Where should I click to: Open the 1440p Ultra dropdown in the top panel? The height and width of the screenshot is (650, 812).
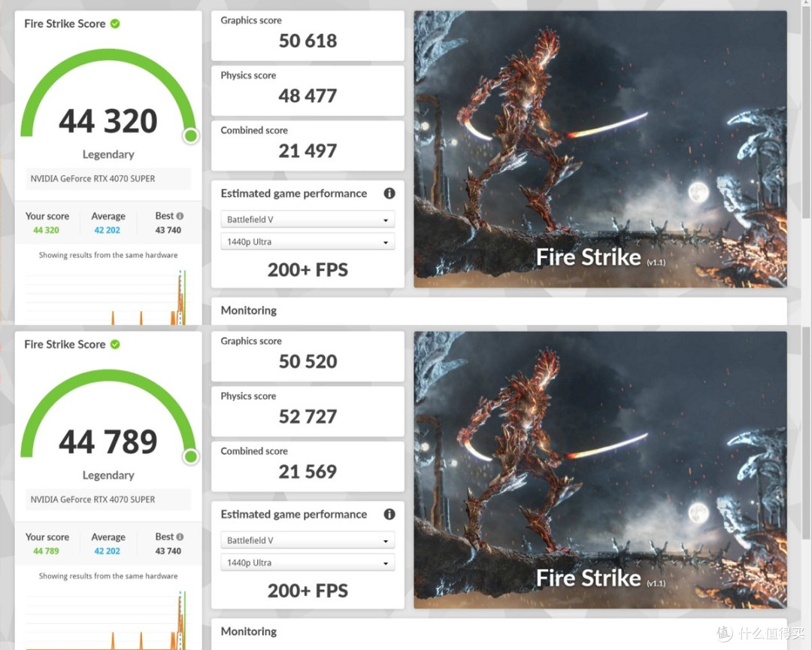point(308,241)
